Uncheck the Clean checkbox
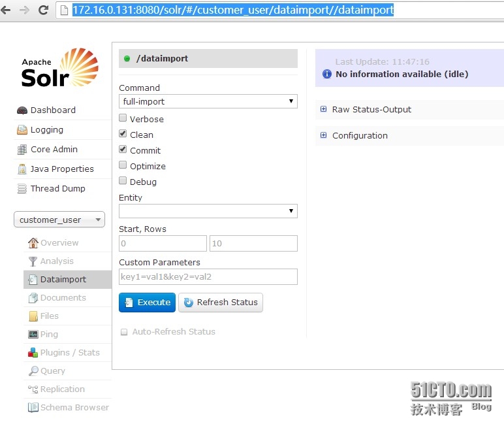 (123, 133)
